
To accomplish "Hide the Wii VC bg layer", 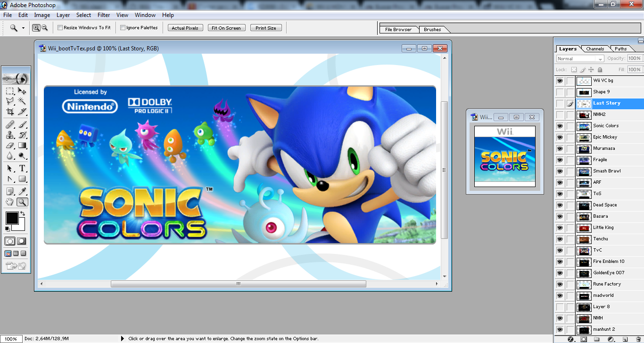I will (x=560, y=81).
